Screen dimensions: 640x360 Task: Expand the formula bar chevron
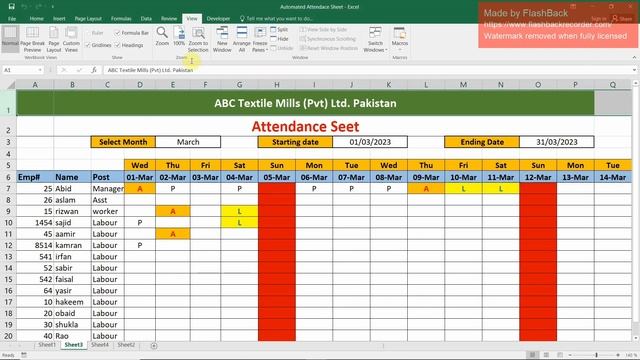tap(634, 70)
